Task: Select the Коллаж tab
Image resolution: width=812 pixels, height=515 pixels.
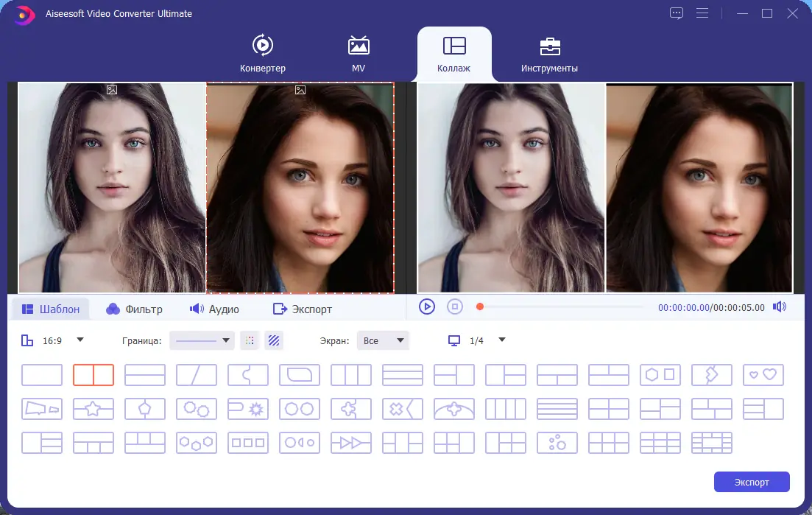Action: 453,55
